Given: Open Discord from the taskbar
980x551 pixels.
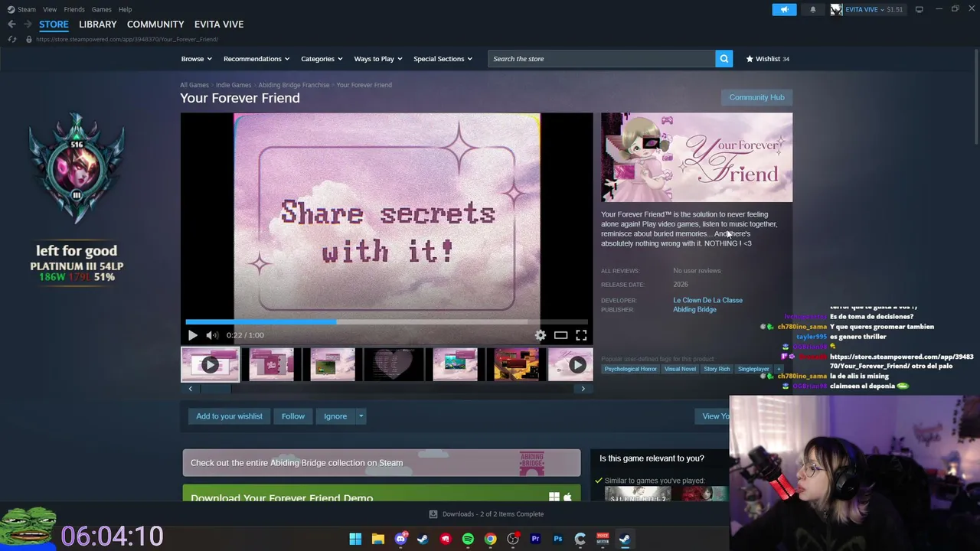Looking at the screenshot, I should (400, 539).
